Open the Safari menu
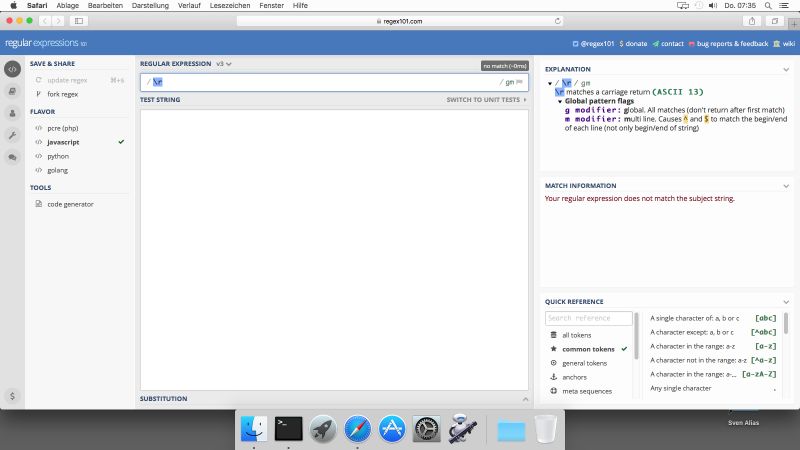Screen dimensions: 800x450 [37, 6]
